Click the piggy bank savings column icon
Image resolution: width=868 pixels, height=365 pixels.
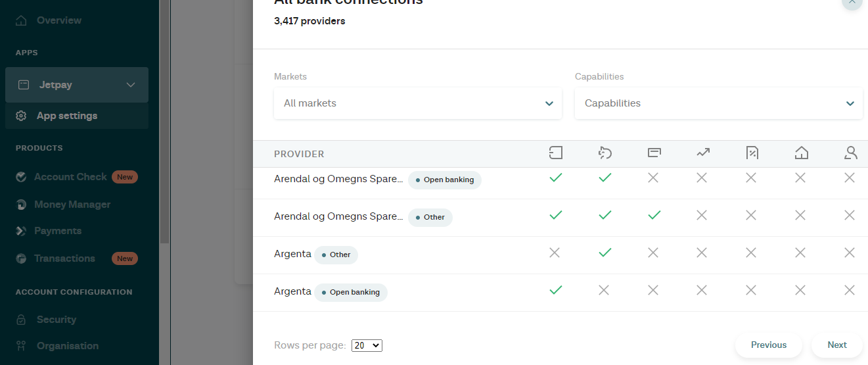(x=605, y=153)
